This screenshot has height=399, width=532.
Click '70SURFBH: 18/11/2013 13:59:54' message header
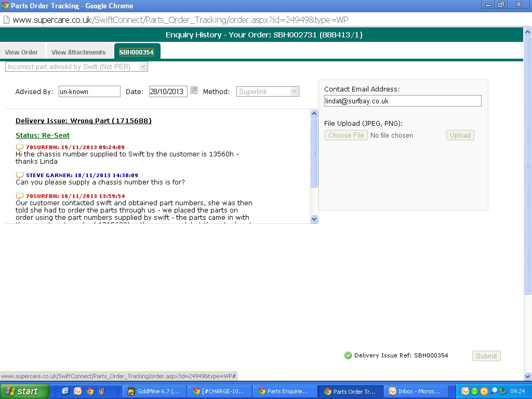(x=75, y=196)
